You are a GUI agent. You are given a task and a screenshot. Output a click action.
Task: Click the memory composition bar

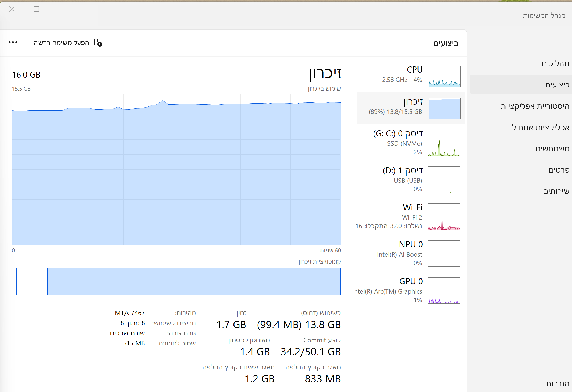pyautogui.click(x=176, y=282)
